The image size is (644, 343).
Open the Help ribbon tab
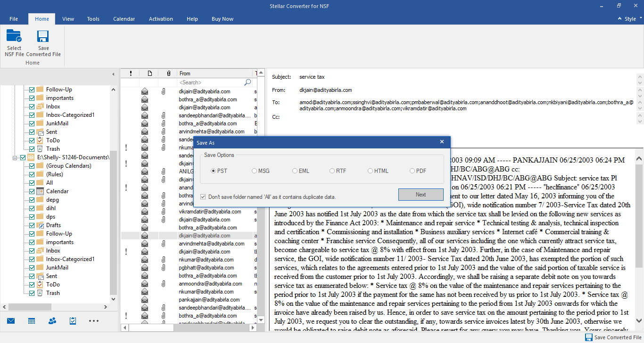[192, 19]
